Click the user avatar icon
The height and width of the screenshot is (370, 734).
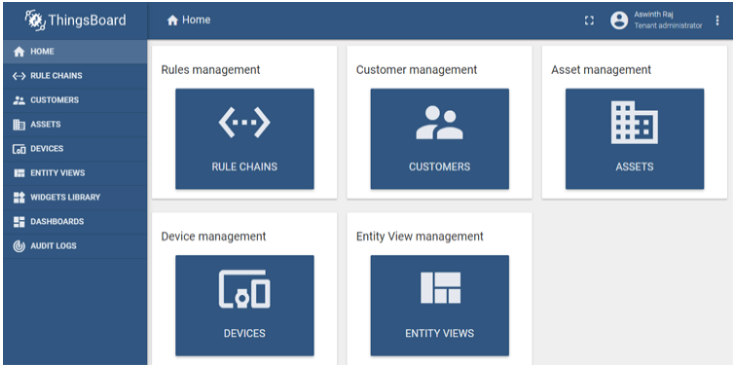[x=619, y=20]
